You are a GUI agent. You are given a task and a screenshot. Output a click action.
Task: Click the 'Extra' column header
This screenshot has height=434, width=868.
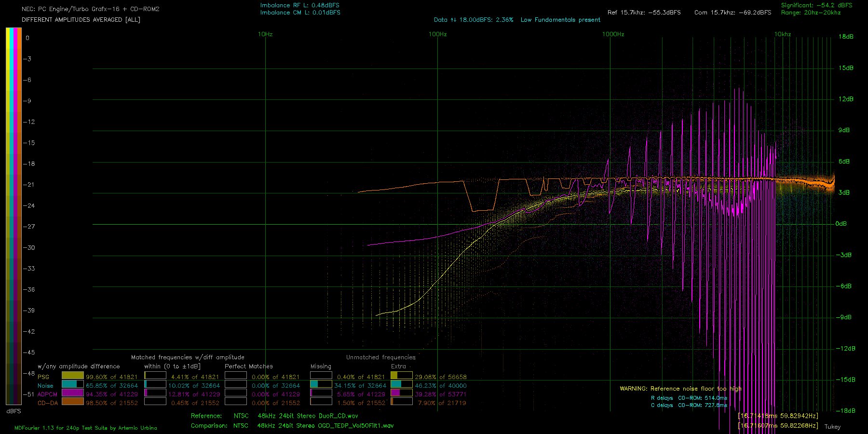398,366
